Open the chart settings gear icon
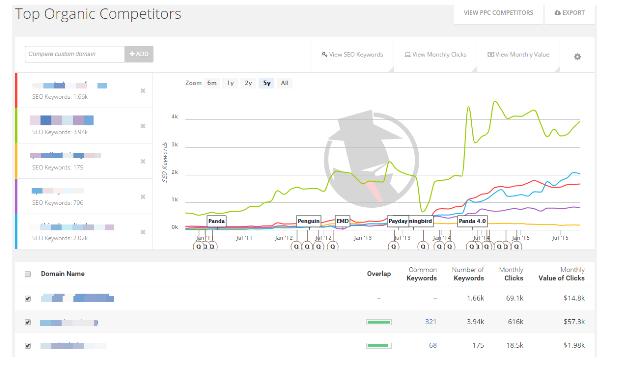This screenshot has height=369, width=620. [577, 57]
